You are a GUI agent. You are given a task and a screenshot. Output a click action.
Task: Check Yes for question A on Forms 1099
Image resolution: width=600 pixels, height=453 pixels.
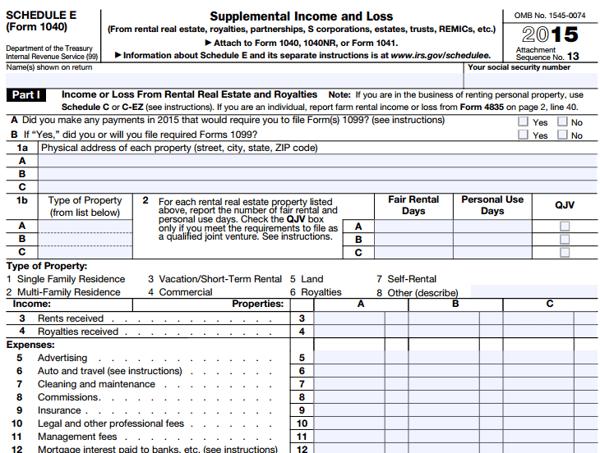click(523, 122)
